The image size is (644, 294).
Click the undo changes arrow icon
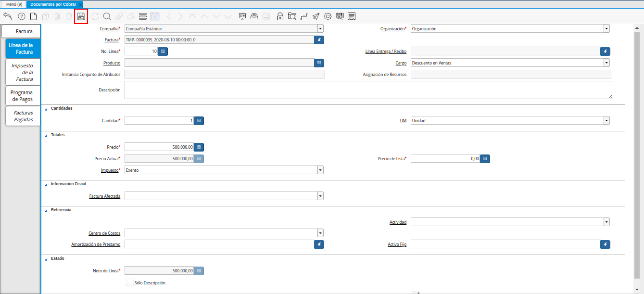(x=7, y=16)
